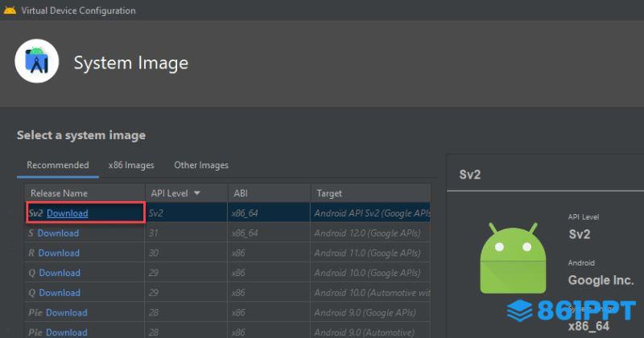Select the 'Android 10.0 (Automotive wit' cell
Screen dimensions: 644x338
pyautogui.click(x=370, y=292)
